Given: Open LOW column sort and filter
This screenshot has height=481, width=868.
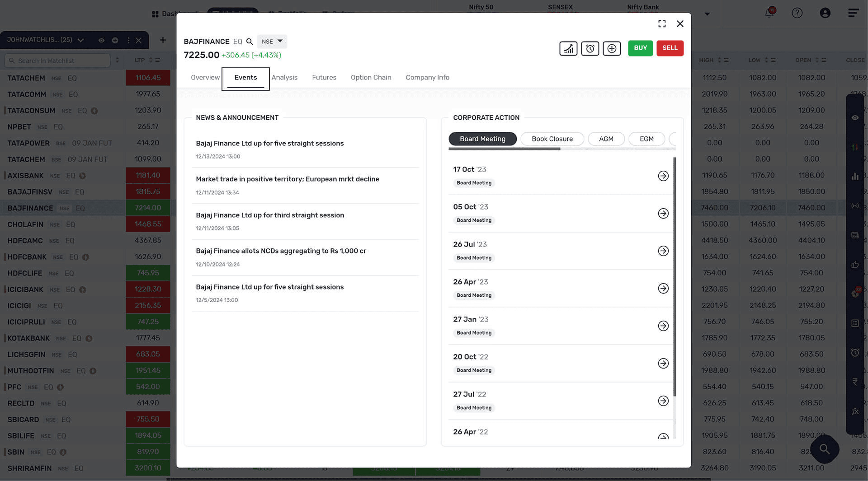Looking at the screenshot, I should [x=770, y=60].
